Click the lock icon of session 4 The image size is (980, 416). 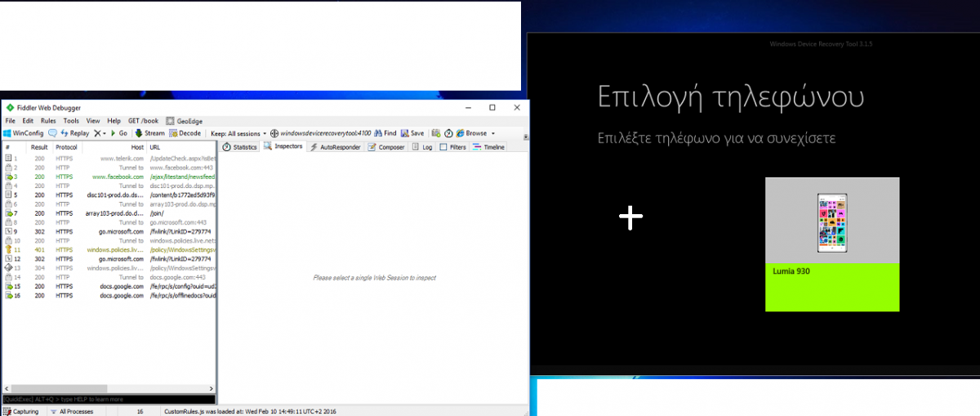(8, 186)
